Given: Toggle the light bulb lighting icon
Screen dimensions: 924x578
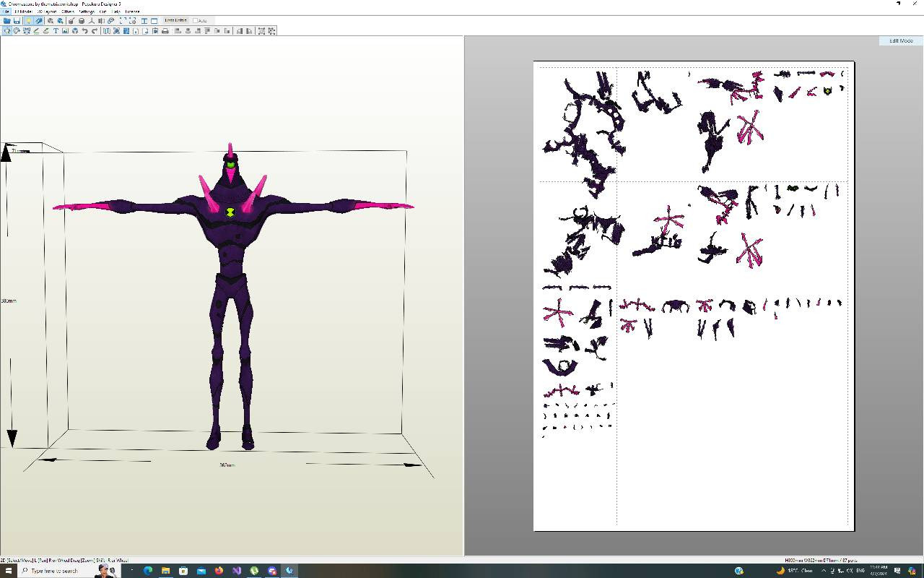Looking at the screenshot, I should [x=28, y=21].
